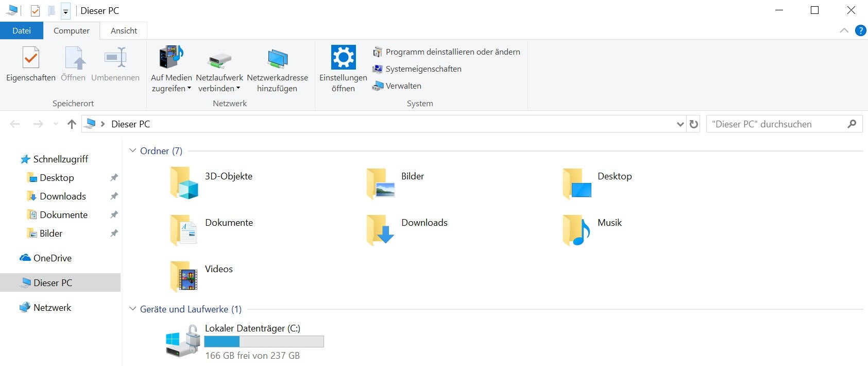Switch to the Ansicht ribbon tab
The height and width of the screenshot is (366, 868).
(x=124, y=31)
